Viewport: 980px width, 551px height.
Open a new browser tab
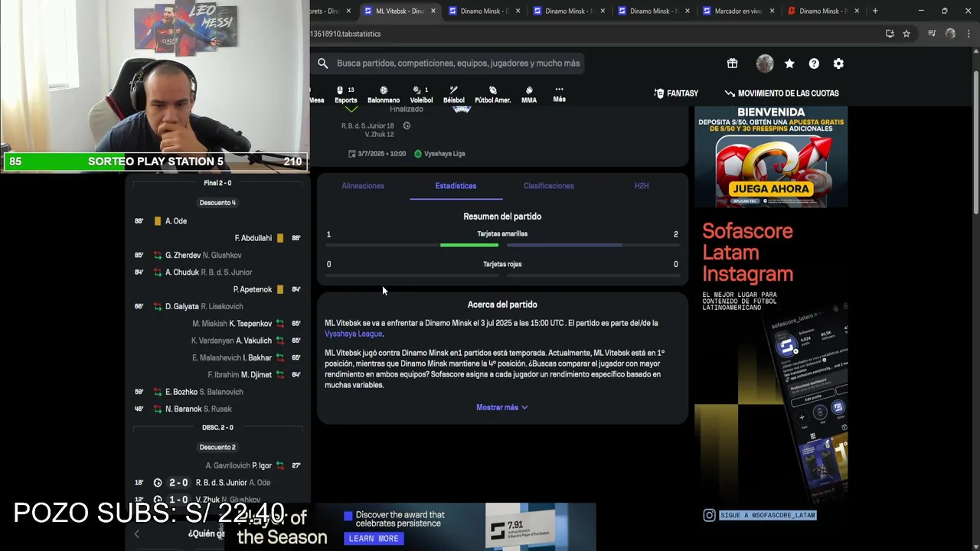875,11
